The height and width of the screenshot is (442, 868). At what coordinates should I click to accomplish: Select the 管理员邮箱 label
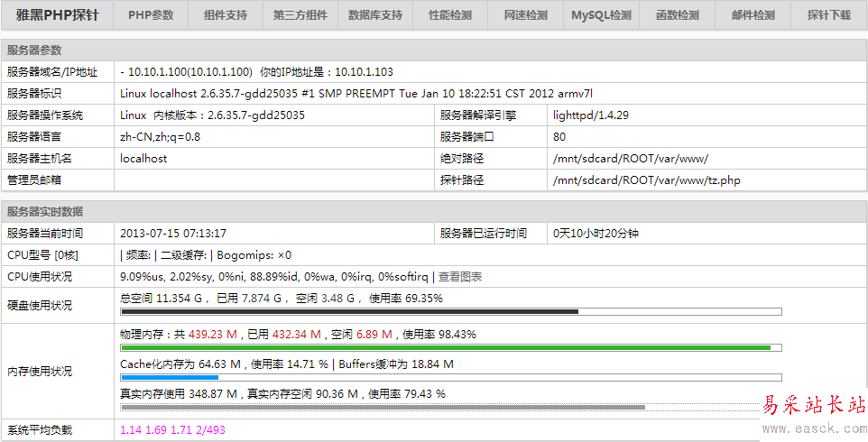click(x=34, y=180)
